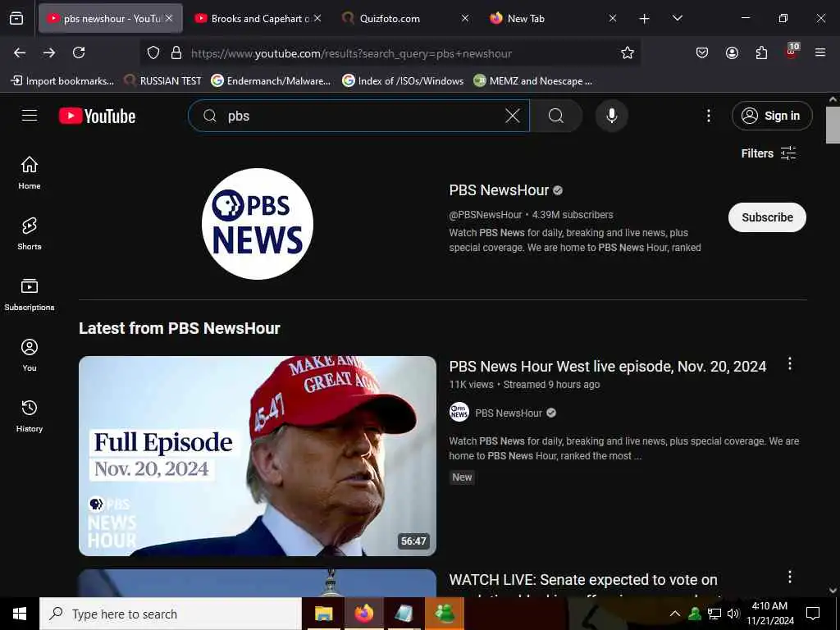Open You in YouTube sidebar
Screen dimensions: 840x630
click(30, 354)
